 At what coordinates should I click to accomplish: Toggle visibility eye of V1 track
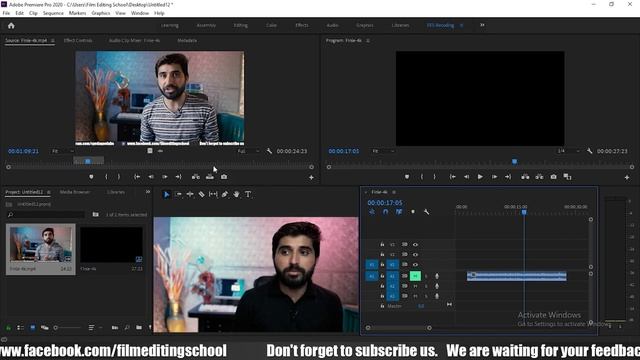415,264
